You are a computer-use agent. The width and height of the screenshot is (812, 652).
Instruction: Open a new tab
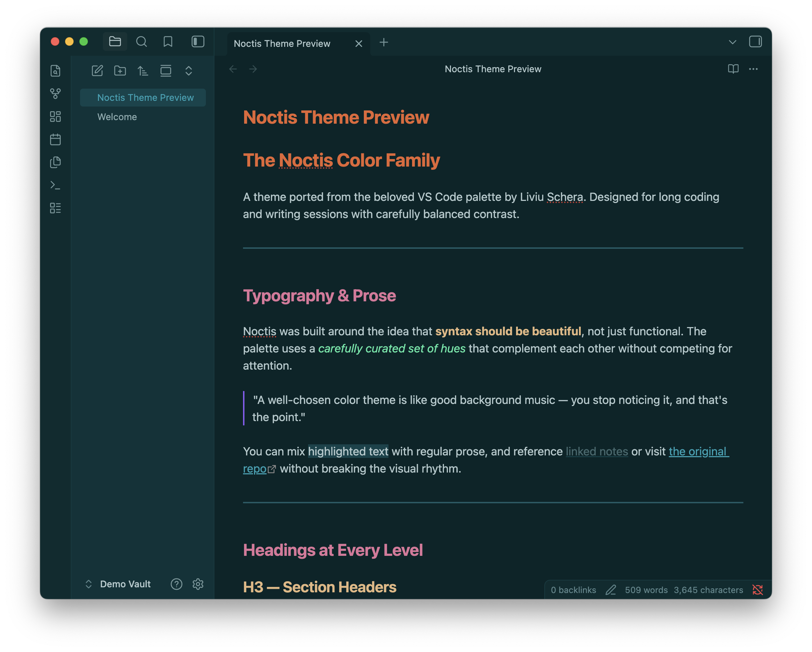(x=383, y=42)
